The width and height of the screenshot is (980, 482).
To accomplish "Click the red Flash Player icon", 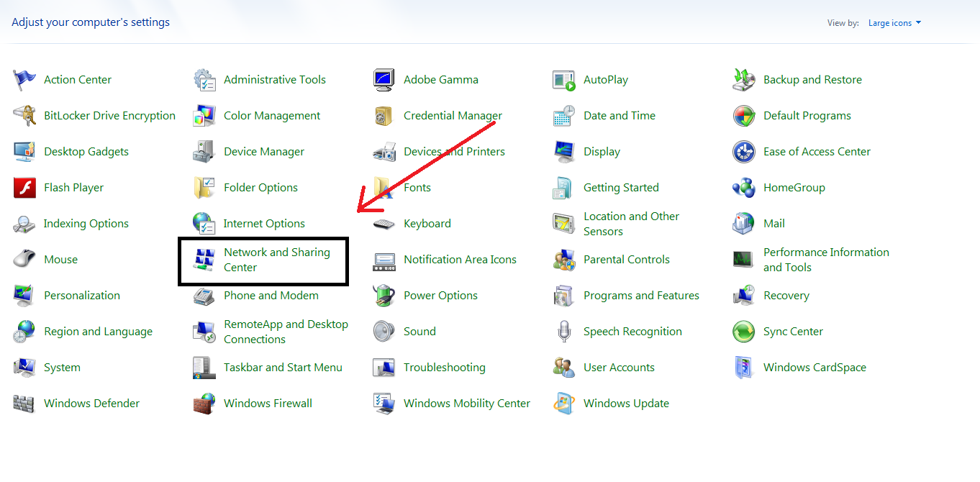I will (24, 188).
